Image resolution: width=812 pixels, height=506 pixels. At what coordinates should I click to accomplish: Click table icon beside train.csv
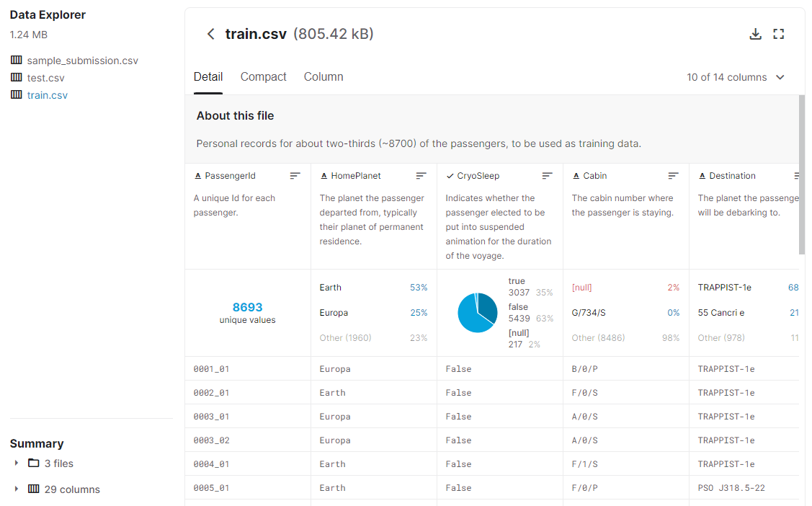pos(17,94)
